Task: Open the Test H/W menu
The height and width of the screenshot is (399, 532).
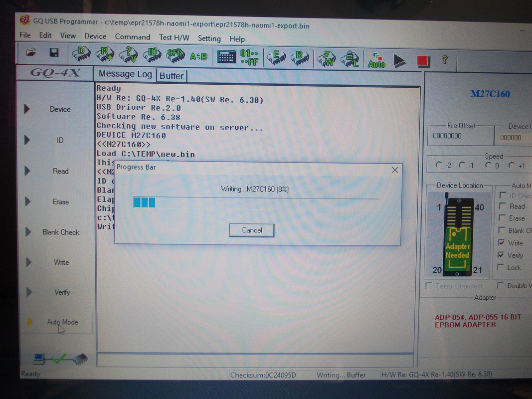Action: click(174, 38)
